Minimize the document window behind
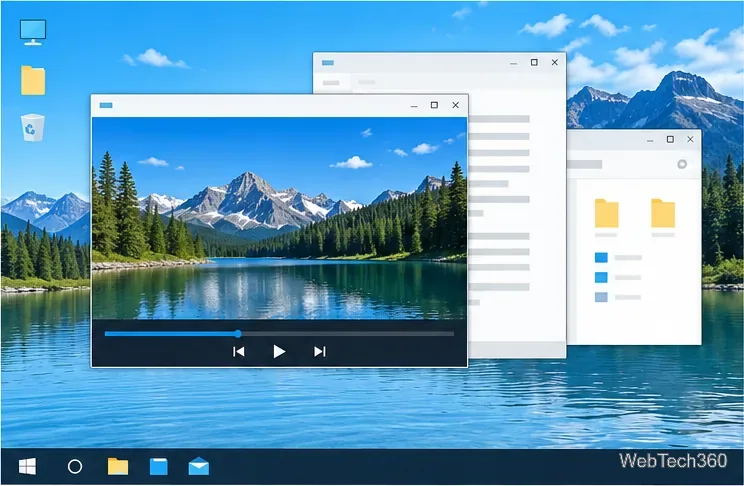 click(513, 63)
